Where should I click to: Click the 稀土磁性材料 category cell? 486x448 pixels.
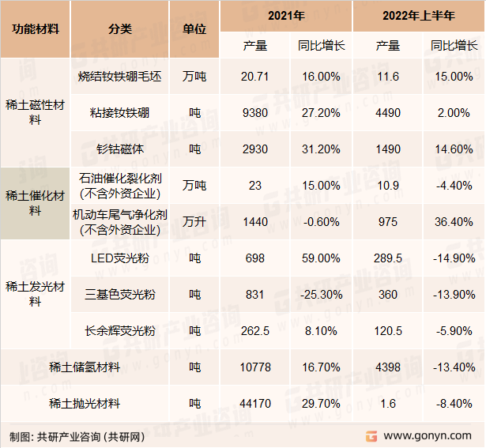pos(35,112)
